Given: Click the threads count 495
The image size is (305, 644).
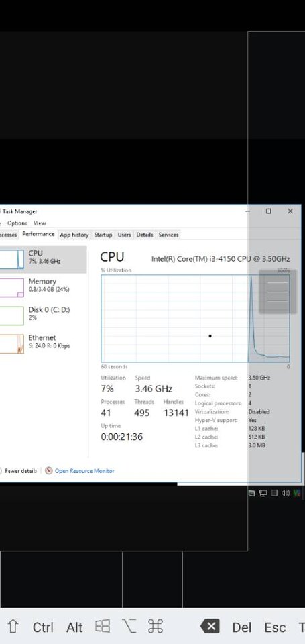Looking at the screenshot, I should [x=142, y=413].
